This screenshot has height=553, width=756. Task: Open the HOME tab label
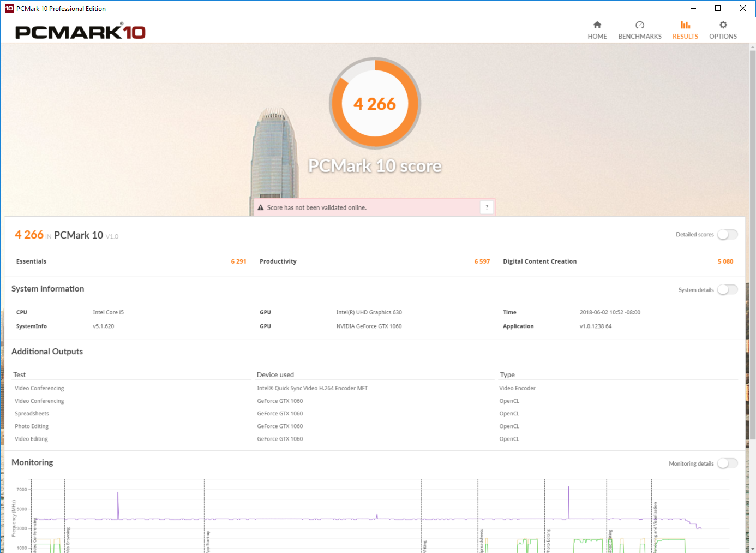pos(597,37)
